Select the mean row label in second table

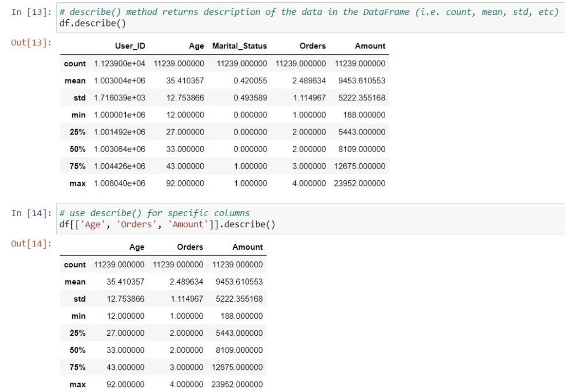tap(75, 282)
